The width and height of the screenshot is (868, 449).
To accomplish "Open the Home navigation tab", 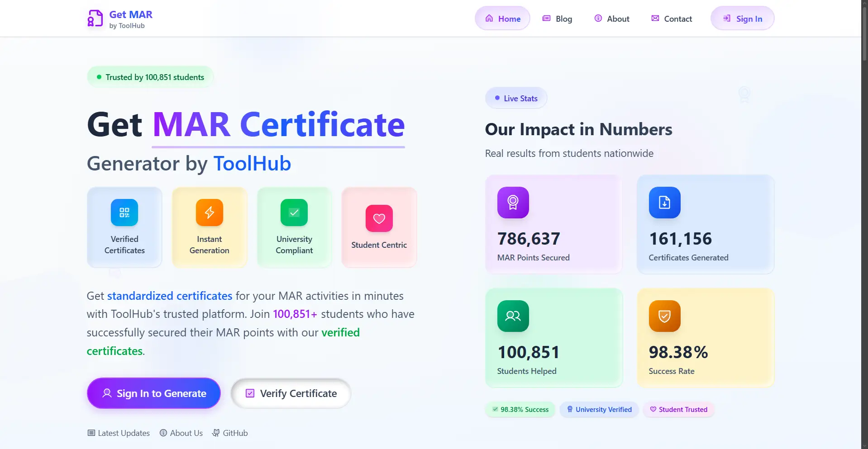I will (502, 19).
